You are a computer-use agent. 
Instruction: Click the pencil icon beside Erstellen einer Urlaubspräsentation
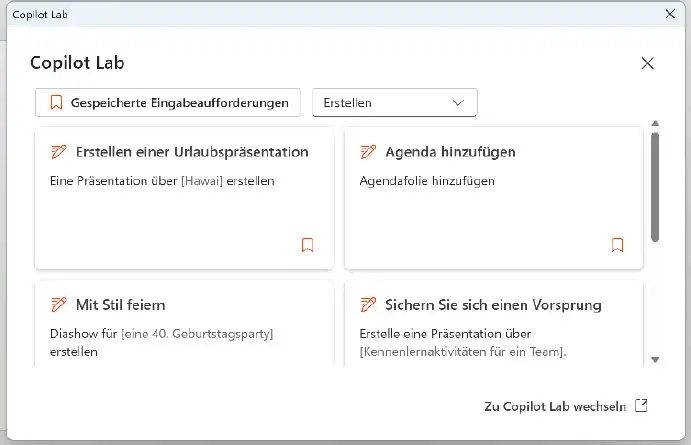coord(58,152)
